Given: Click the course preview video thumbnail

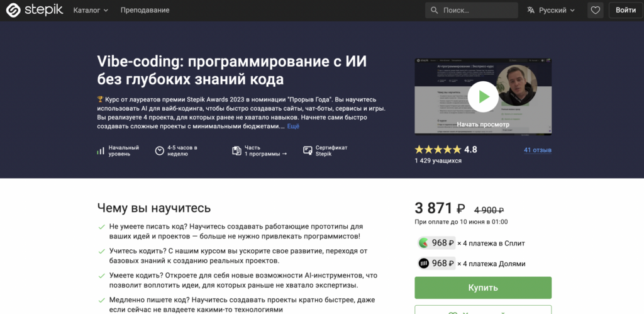Looking at the screenshot, I should click(483, 96).
